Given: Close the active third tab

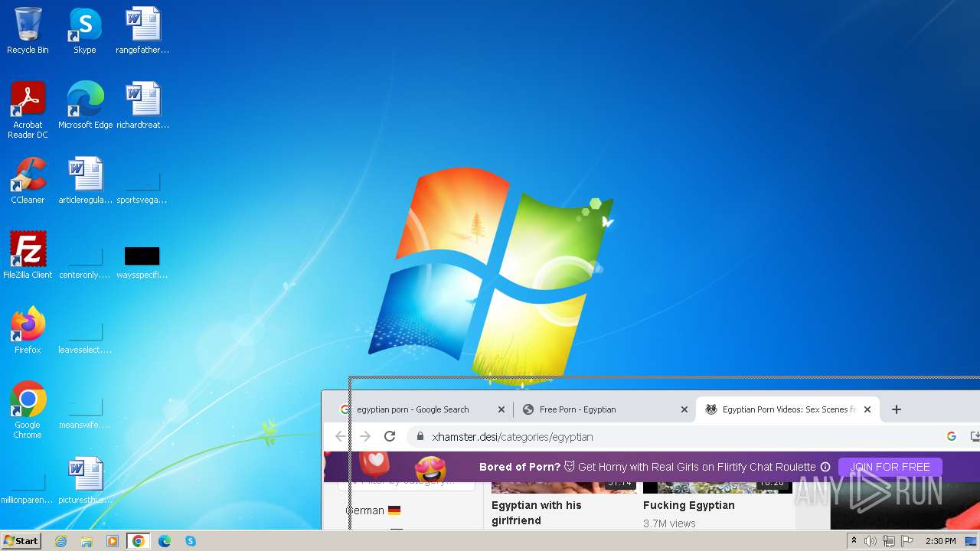Looking at the screenshot, I should (867, 409).
